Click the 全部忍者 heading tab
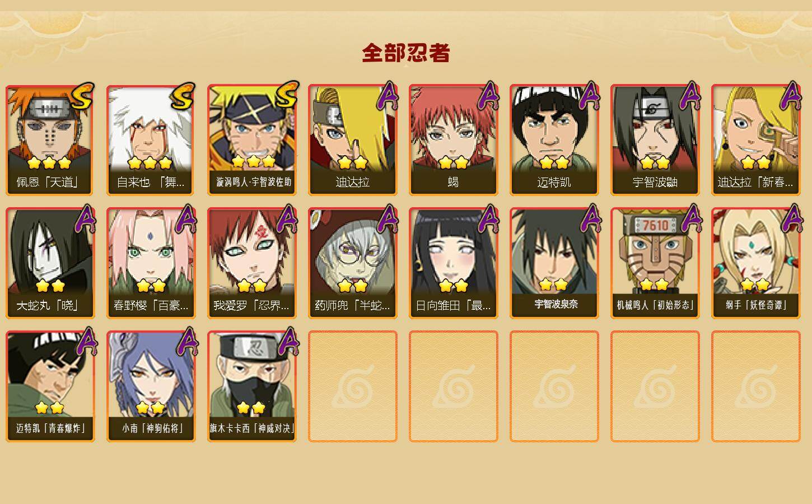The height and width of the screenshot is (504, 812). pyautogui.click(x=406, y=53)
